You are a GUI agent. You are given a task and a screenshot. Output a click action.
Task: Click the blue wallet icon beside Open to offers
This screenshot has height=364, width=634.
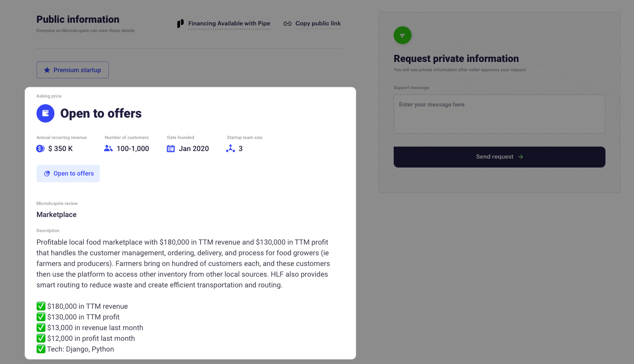[45, 114]
